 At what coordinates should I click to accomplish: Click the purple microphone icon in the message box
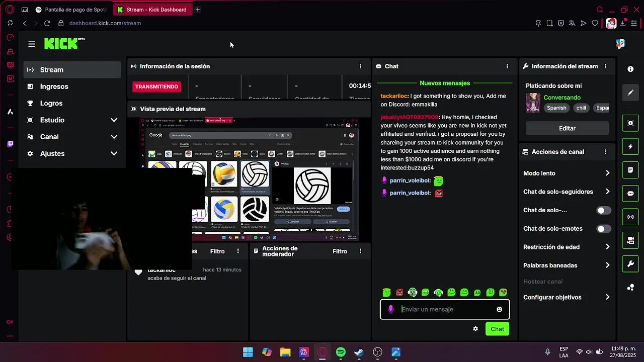tap(391, 309)
